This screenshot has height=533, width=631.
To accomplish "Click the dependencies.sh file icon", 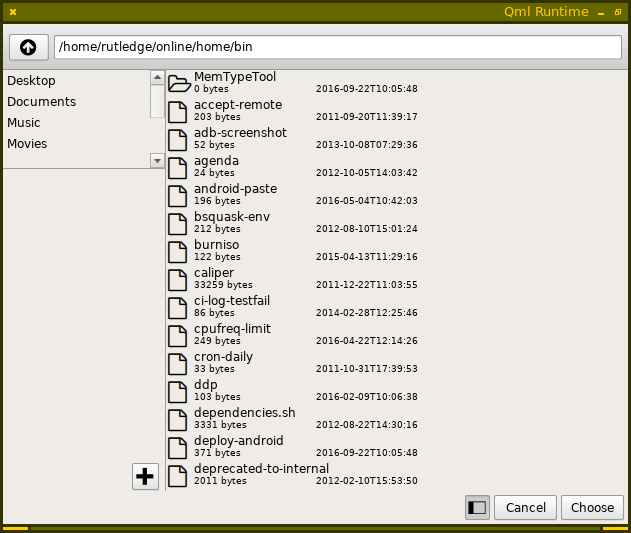I will tap(178, 419).
